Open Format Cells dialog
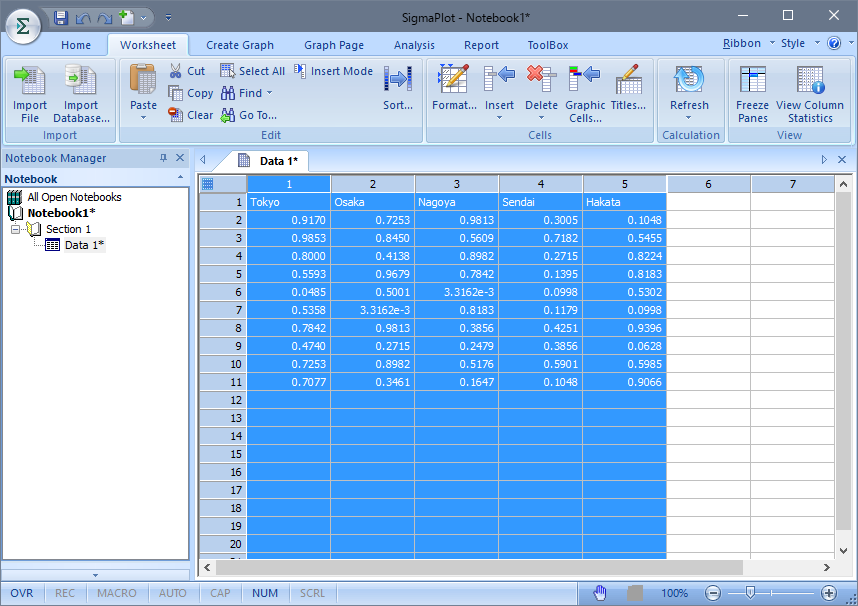The width and height of the screenshot is (858, 606). (454, 89)
